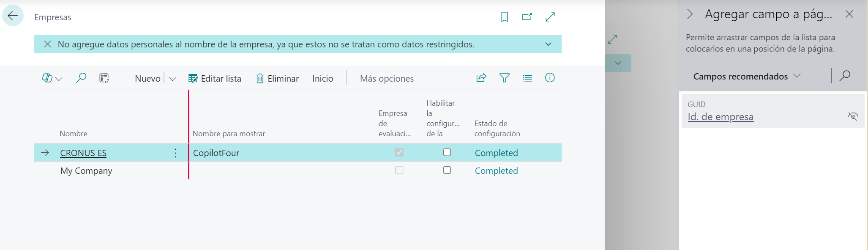Open the share icon in the toolbar
868x250 pixels.
pyautogui.click(x=481, y=78)
